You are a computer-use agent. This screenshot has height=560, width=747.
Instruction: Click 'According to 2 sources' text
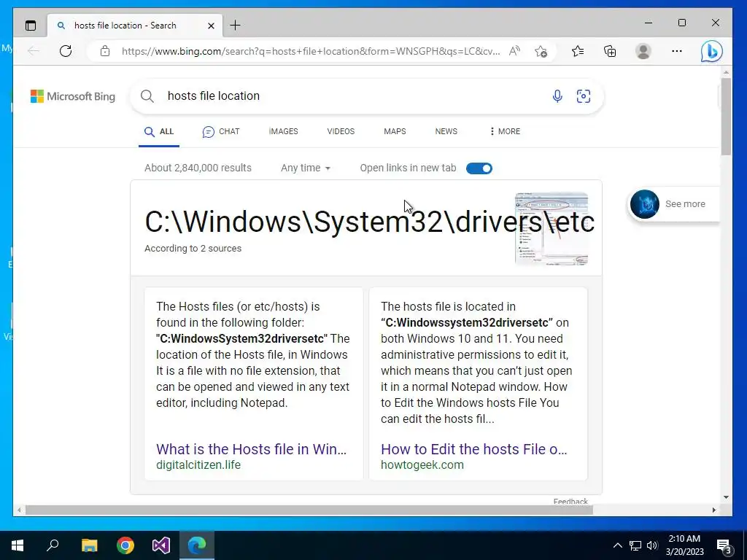tap(193, 249)
